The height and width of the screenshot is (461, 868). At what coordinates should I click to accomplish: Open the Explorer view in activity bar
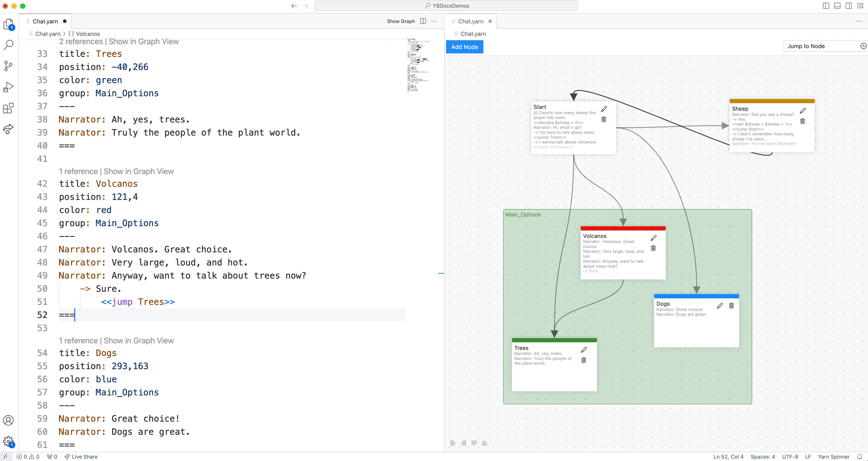pyautogui.click(x=8, y=25)
